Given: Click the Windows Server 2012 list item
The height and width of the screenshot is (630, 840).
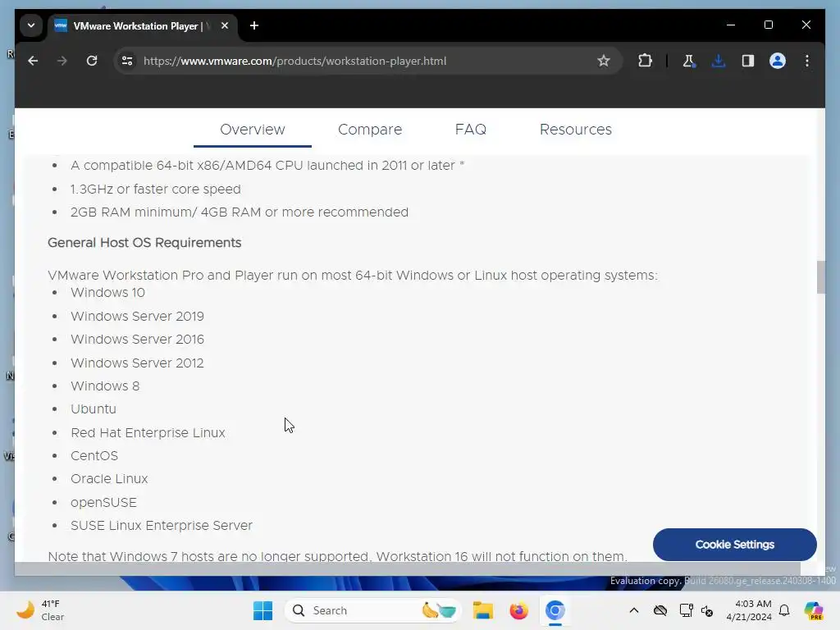Looking at the screenshot, I should (137, 363).
